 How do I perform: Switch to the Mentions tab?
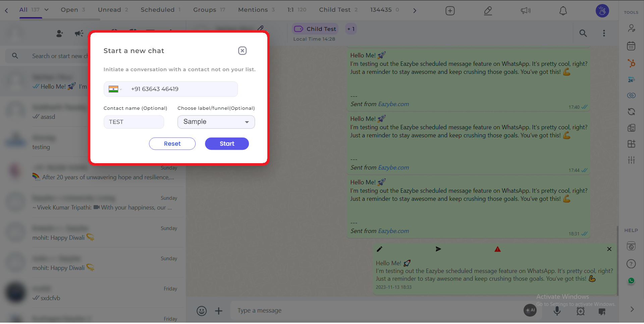(256, 10)
